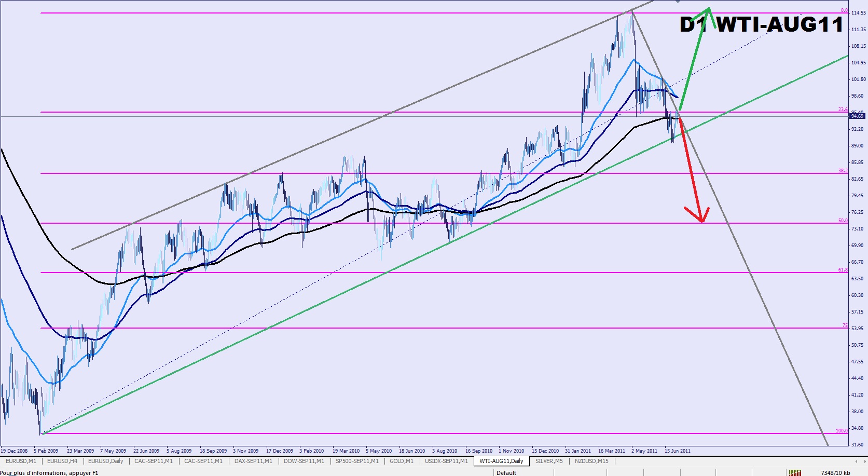Click the '5 Aug 2009' date label
868x476 pixels.
pos(179,451)
